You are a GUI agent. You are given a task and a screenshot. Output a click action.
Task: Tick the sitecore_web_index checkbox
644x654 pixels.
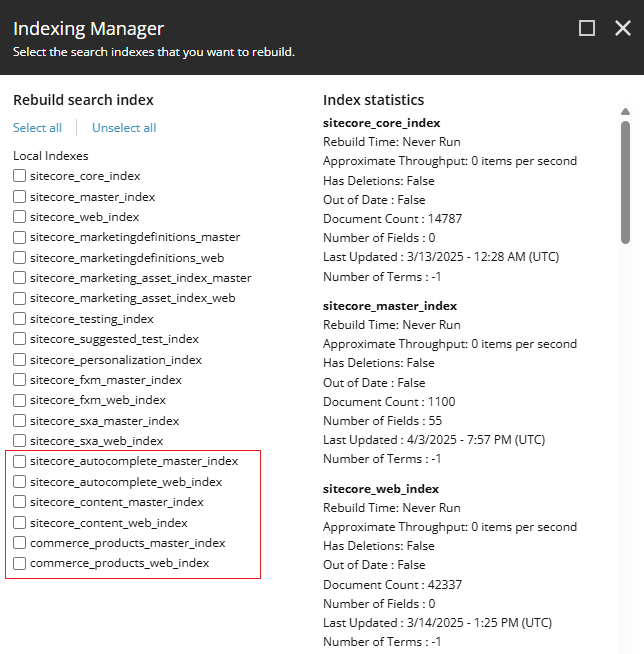[20, 217]
